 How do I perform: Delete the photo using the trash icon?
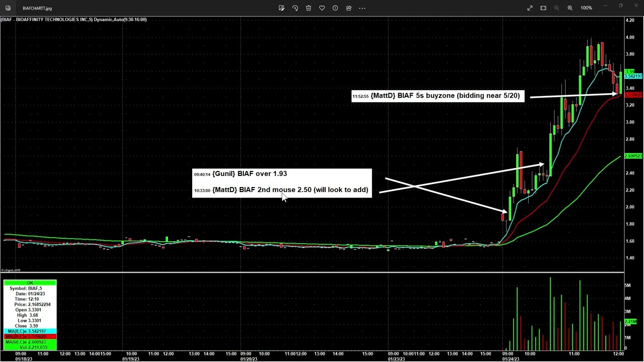(x=308, y=8)
